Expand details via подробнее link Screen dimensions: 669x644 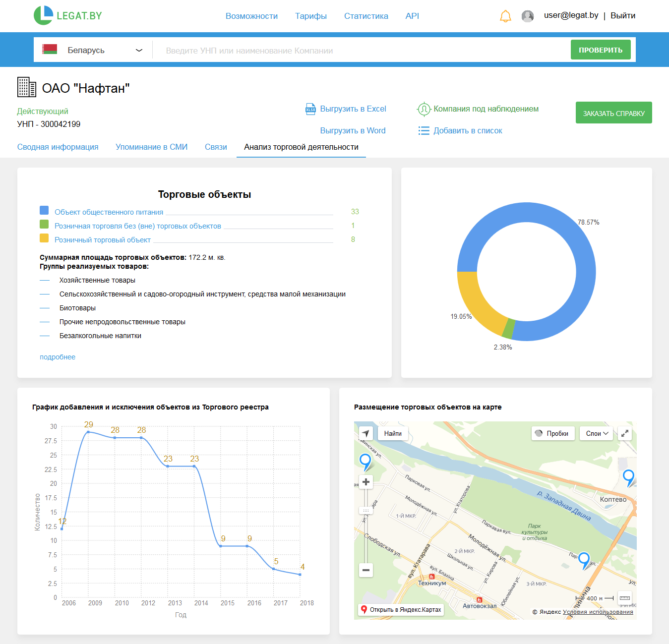point(58,357)
